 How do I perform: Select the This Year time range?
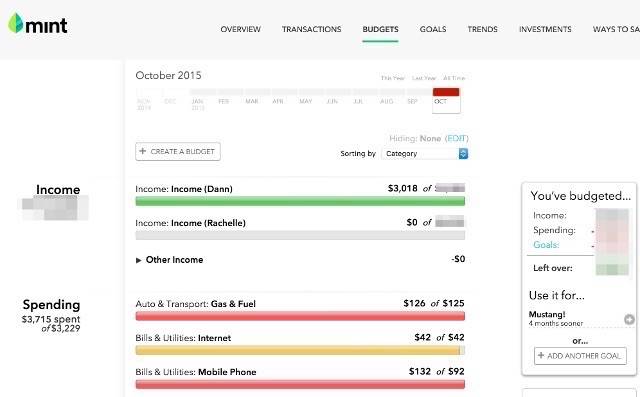tap(392, 78)
